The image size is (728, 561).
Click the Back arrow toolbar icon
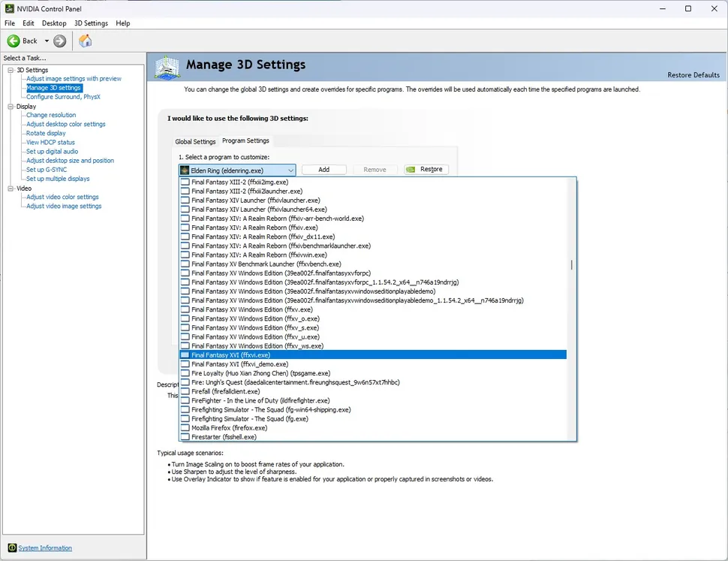(x=14, y=41)
